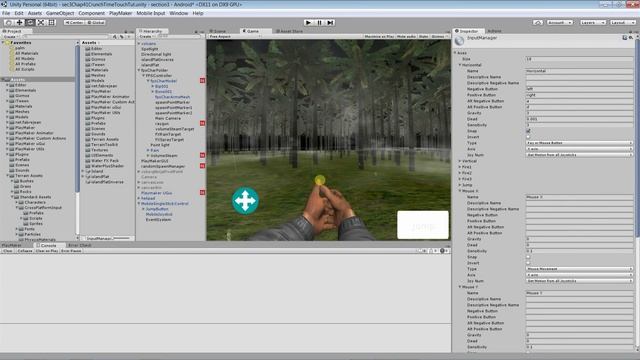Viewport: 640px width, 360px height.
Task: Click the red PlayMaker badge beside raygun
Action: (202, 123)
